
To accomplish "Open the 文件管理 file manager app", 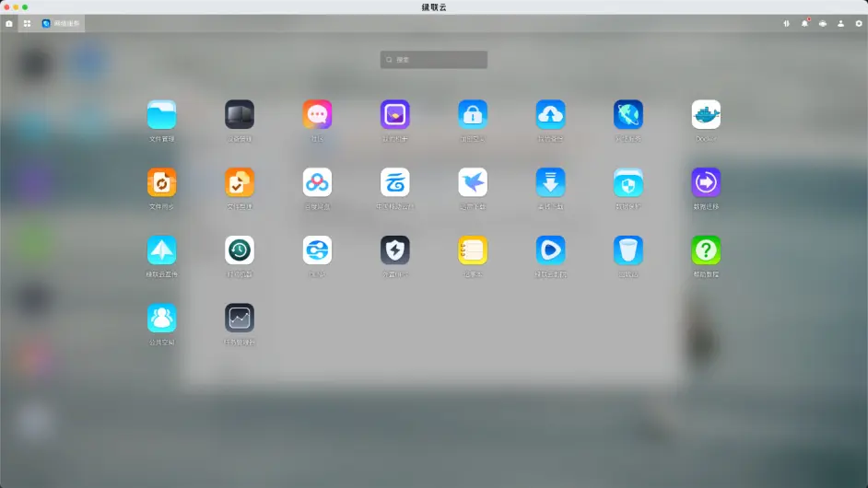I will 161,115.
